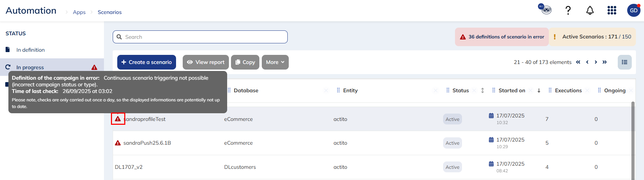
Task: Toggle Started on descending sort arrow
Action: 539,91
